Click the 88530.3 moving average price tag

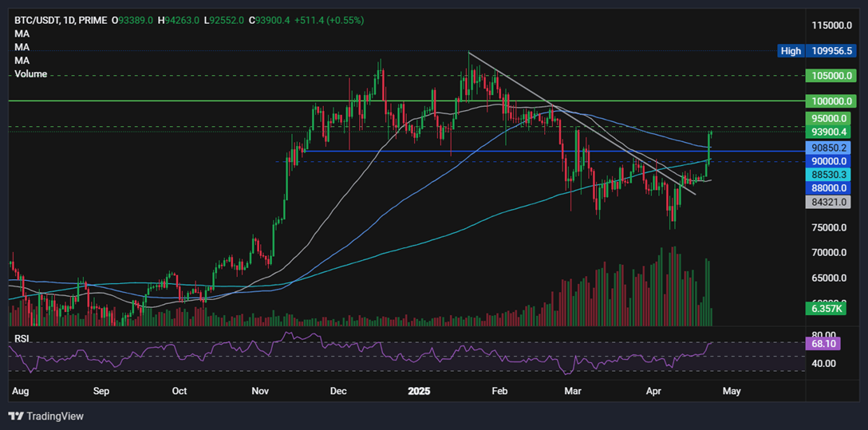tap(828, 175)
